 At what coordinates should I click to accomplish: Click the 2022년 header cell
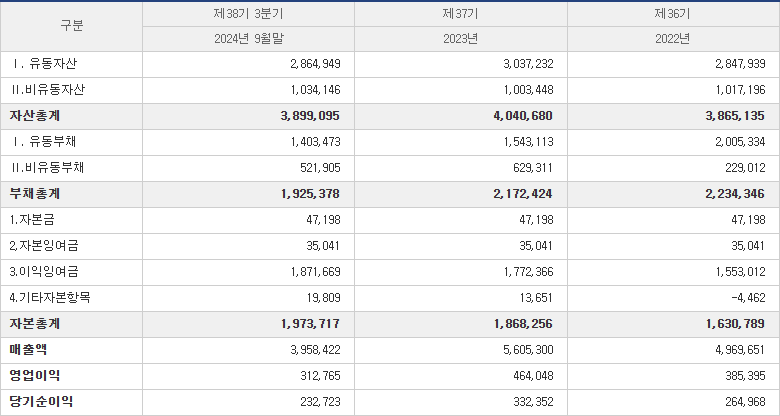(x=673, y=39)
